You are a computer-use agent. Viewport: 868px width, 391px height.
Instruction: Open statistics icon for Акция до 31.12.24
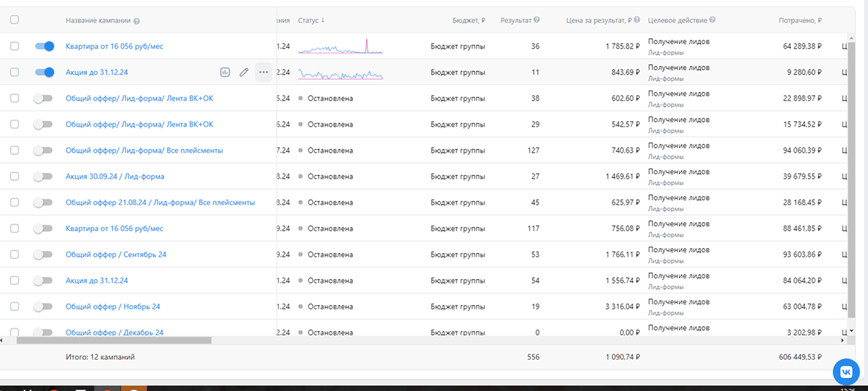point(225,73)
